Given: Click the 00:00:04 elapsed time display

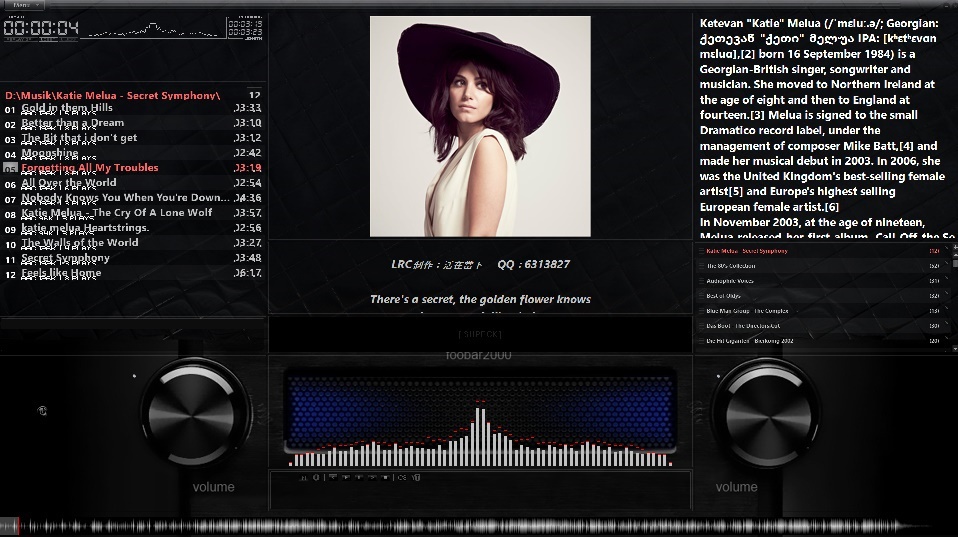Looking at the screenshot, I should coord(41,28).
